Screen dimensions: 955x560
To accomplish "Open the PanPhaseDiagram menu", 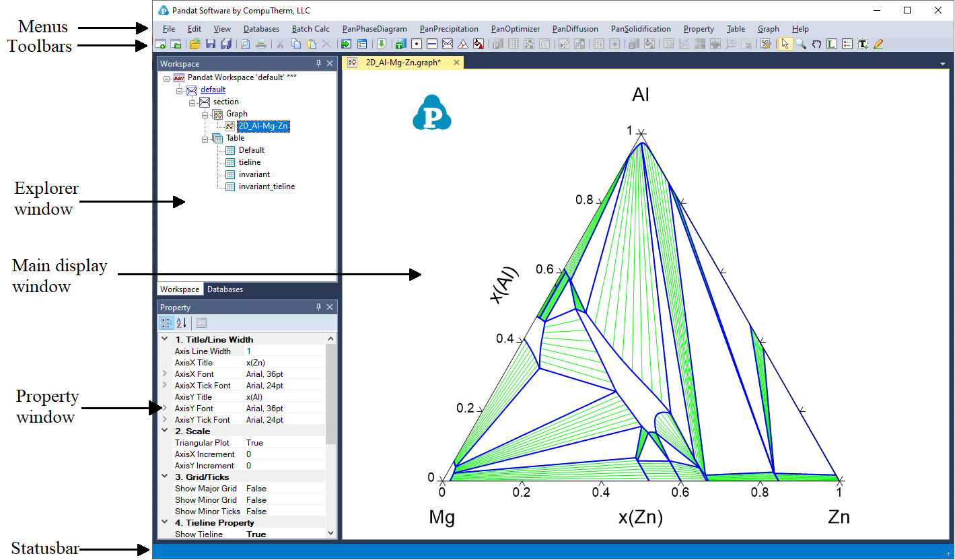I will 374,29.
